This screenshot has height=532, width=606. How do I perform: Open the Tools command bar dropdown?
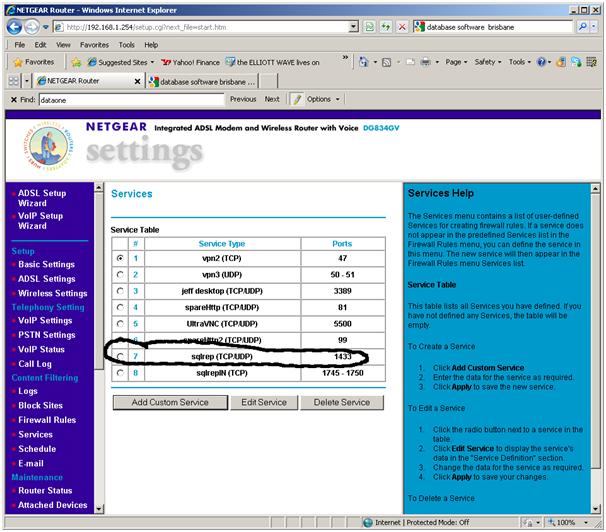pos(519,62)
